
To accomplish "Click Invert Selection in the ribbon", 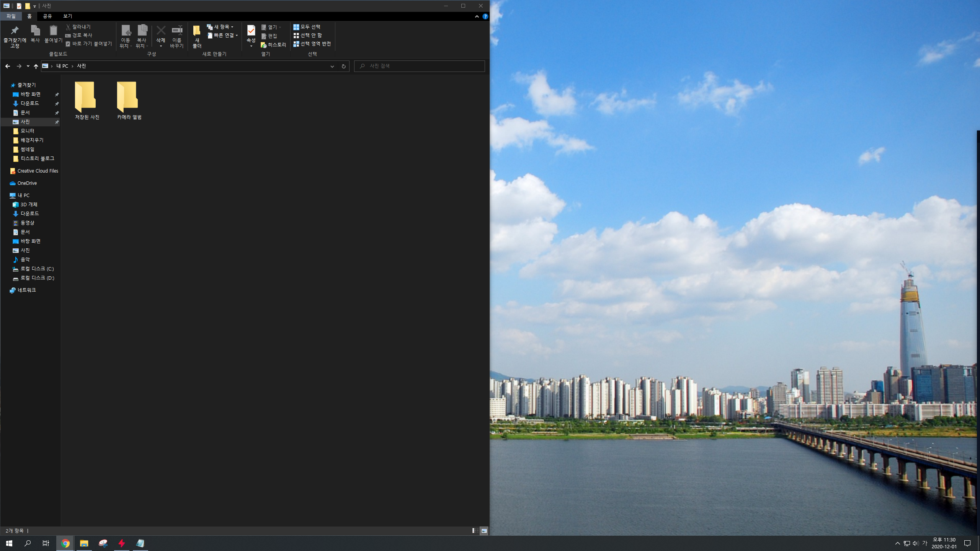I will pyautogui.click(x=312, y=44).
